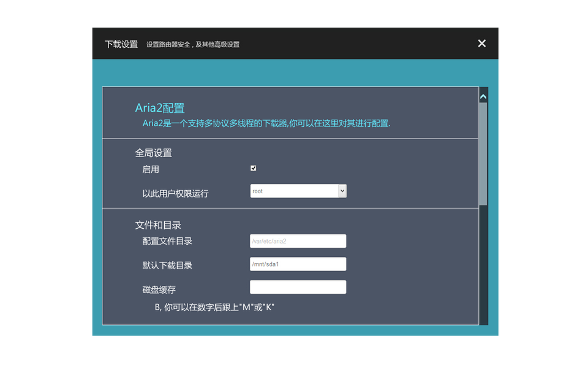
Task: Click the 设置路由器安全 subtitle text
Action: click(x=193, y=45)
